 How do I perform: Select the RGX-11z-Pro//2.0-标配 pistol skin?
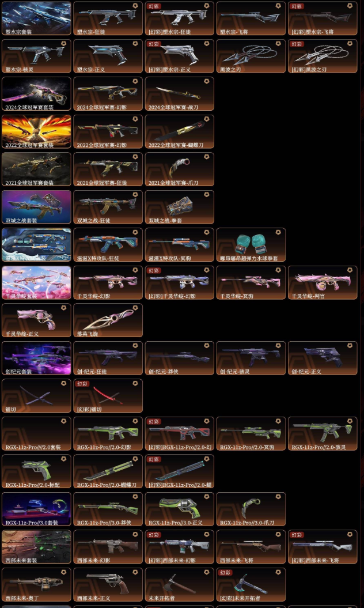click(x=36, y=471)
